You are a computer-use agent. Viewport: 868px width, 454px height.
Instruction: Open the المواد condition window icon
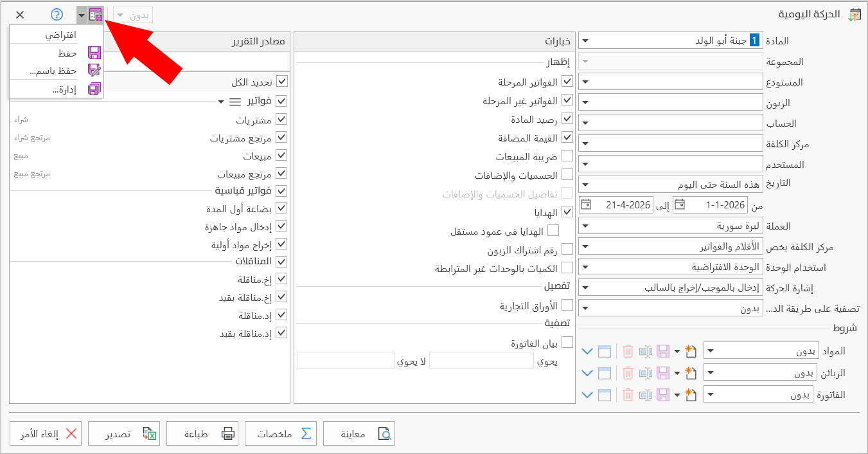[x=604, y=351]
